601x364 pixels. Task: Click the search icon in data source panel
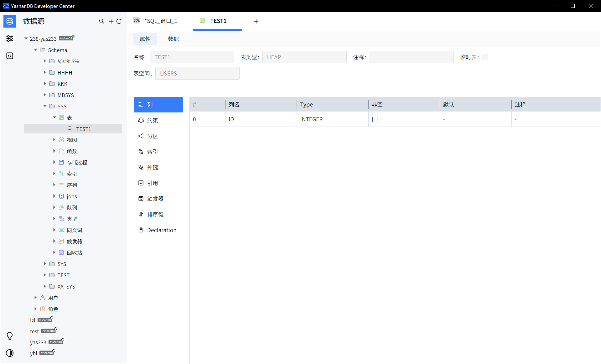tap(101, 21)
